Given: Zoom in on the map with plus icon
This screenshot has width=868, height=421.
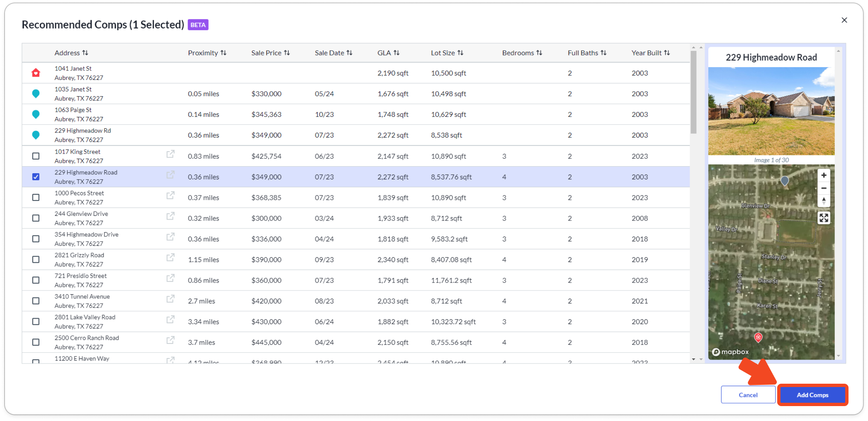Looking at the screenshot, I should (x=824, y=175).
